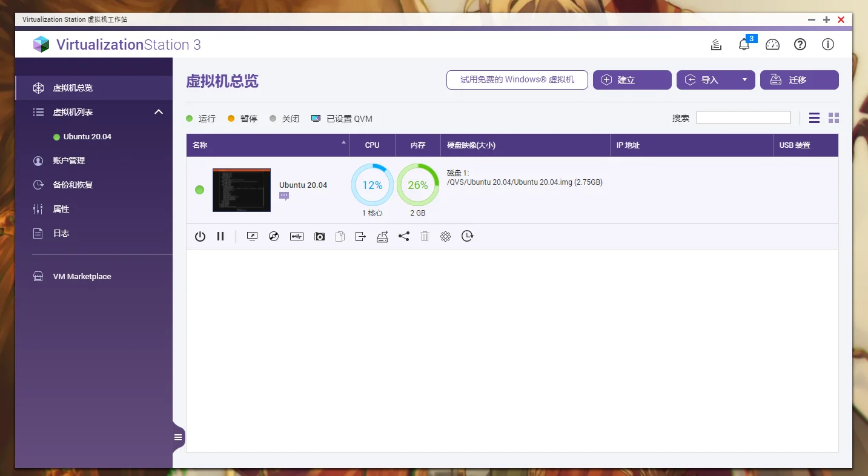868x476 pixels.
Task: Click the 暂停 legend item
Action: pyautogui.click(x=243, y=119)
